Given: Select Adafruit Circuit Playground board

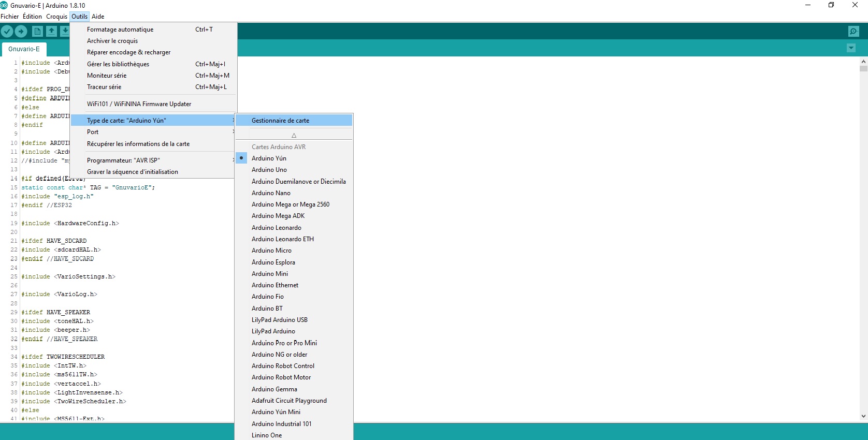Looking at the screenshot, I should coord(294,401).
